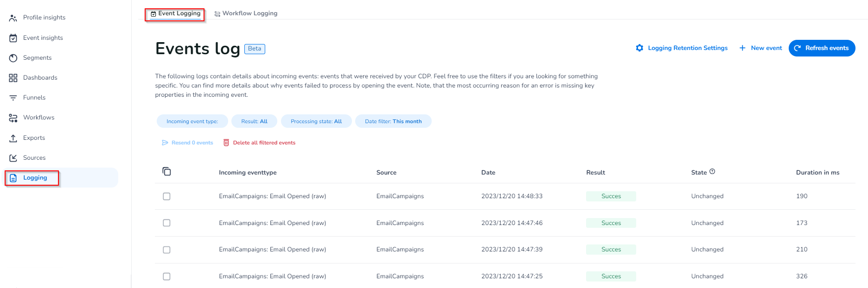This screenshot has width=868, height=288.
Task: Click the State column info icon
Action: pyautogui.click(x=712, y=171)
